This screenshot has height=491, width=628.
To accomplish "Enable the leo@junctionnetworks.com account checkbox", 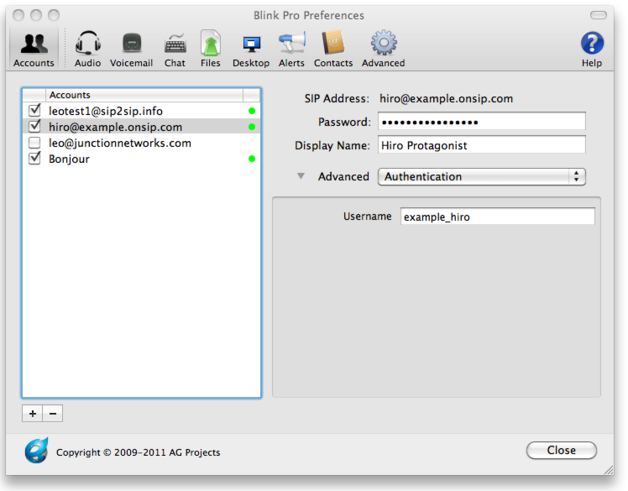I will (x=35, y=143).
